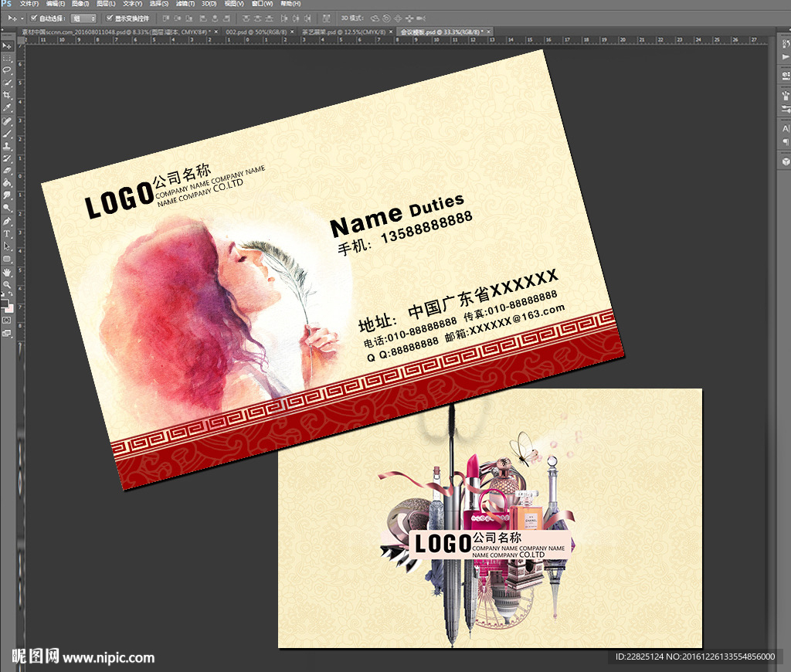Select the Clone Stamp tool
The image size is (791, 672).
coord(6,146)
